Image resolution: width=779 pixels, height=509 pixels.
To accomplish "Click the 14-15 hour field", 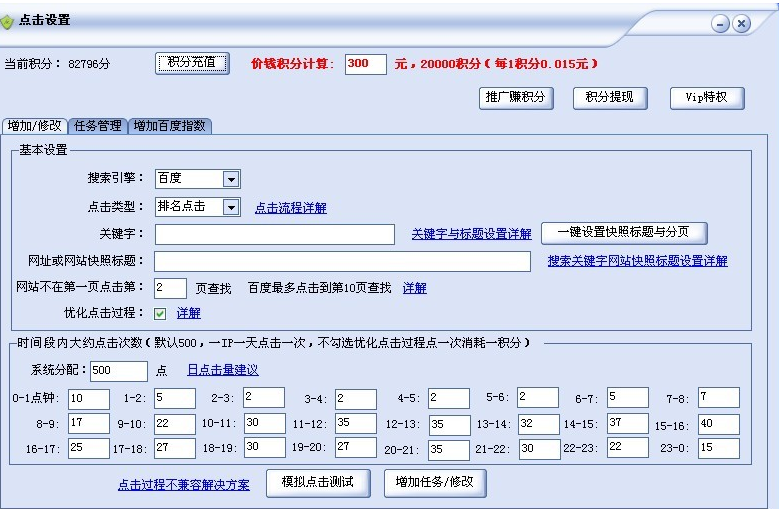I will pos(628,423).
